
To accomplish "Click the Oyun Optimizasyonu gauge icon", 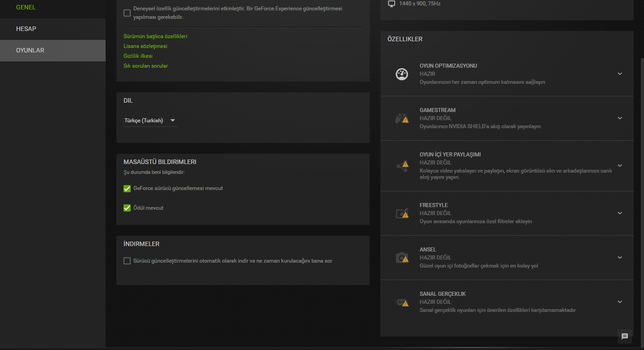I will tap(401, 74).
